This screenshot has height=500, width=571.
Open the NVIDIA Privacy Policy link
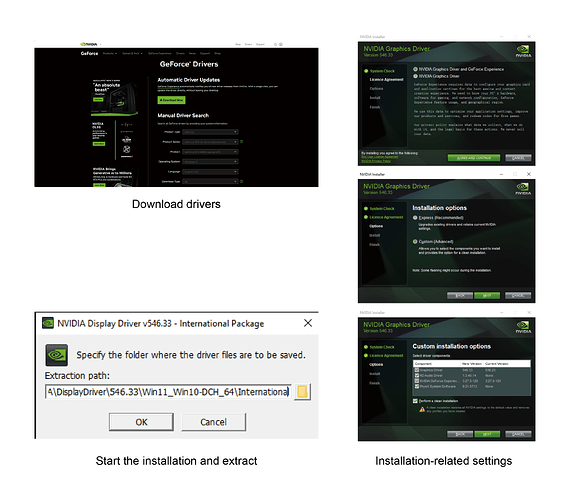[376, 161]
